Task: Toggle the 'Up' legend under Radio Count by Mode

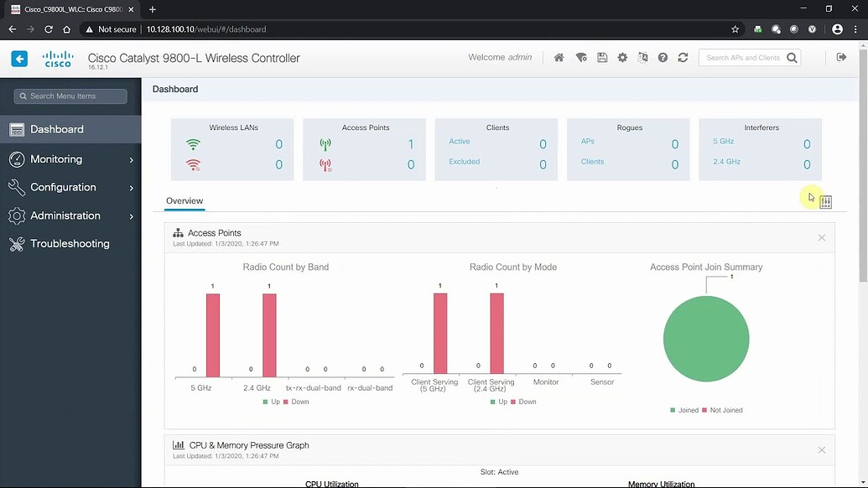Action: click(500, 402)
